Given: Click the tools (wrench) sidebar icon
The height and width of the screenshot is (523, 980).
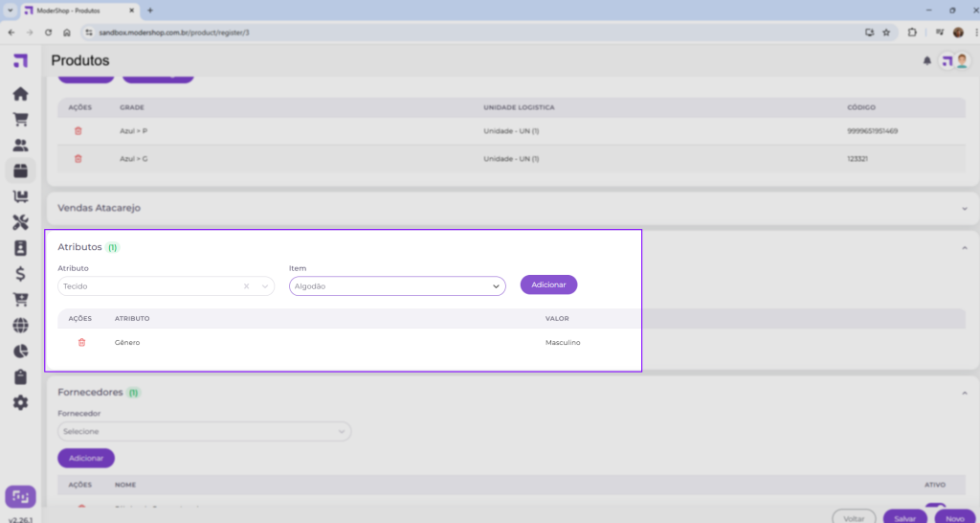Looking at the screenshot, I should click(20, 222).
